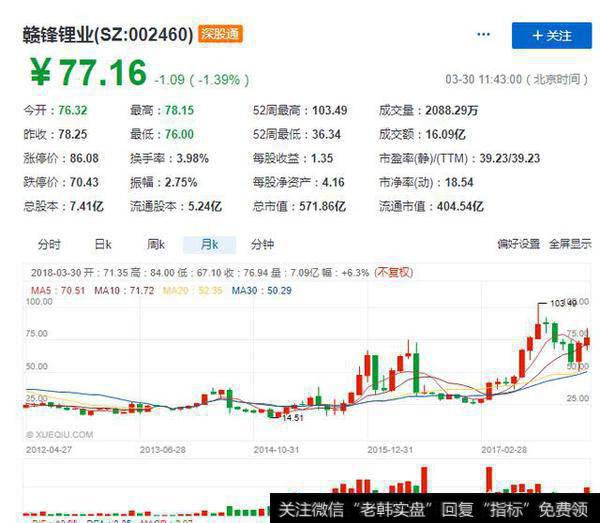
Task: Open 偏好设置 preference settings
Action: pos(518,244)
